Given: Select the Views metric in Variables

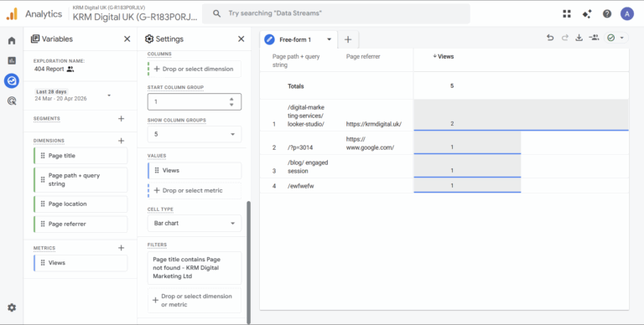Looking at the screenshot, I should point(80,263).
